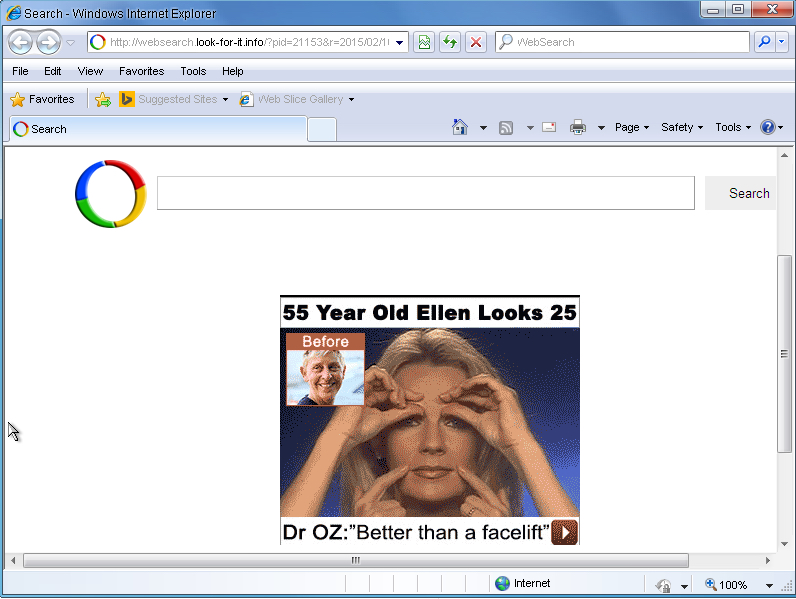796x599 pixels.
Task: Click the Refresh page icon
Action: (450, 42)
